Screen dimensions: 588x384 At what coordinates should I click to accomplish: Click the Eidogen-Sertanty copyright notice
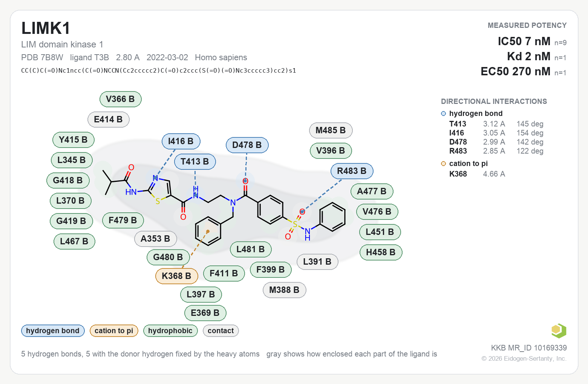524,359
